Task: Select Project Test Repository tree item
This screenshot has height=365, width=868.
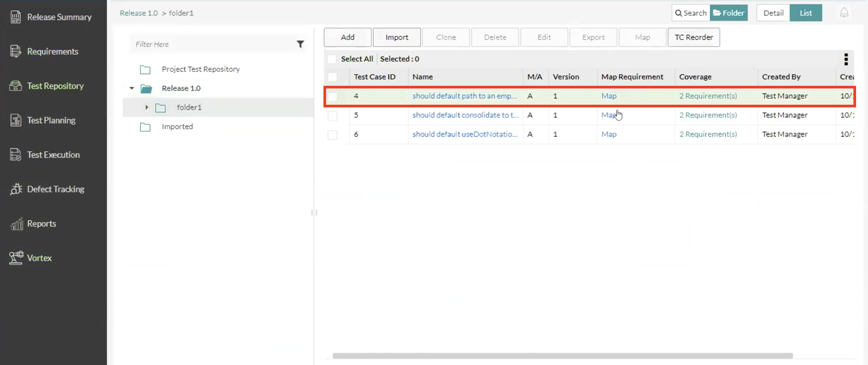Action: coord(201,69)
